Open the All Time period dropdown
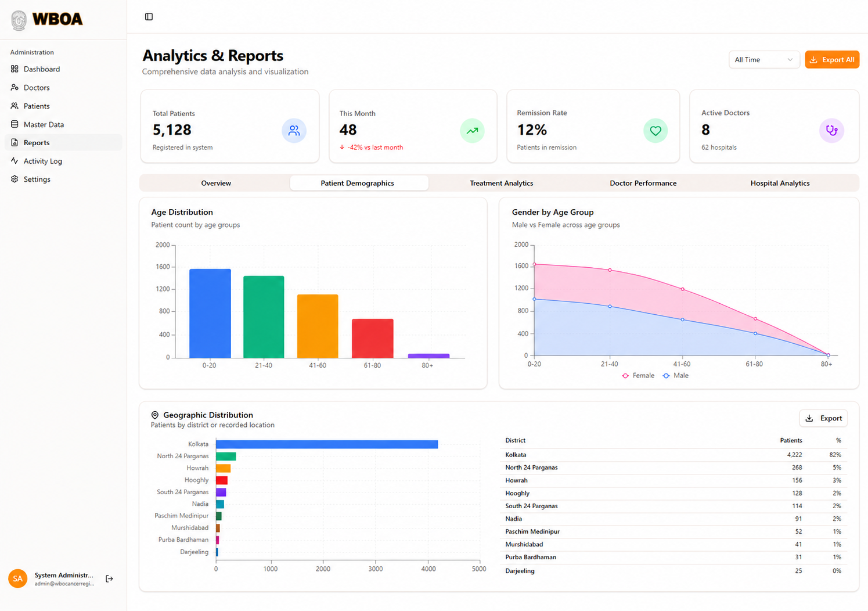 pyautogui.click(x=764, y=60)
